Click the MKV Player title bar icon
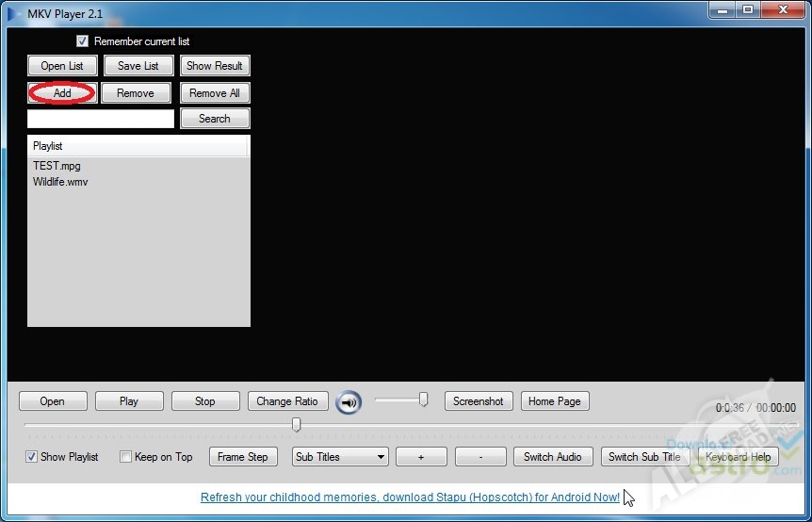Image resolution: width=812 pixels, height=522 pixels. tap(13, 13)
